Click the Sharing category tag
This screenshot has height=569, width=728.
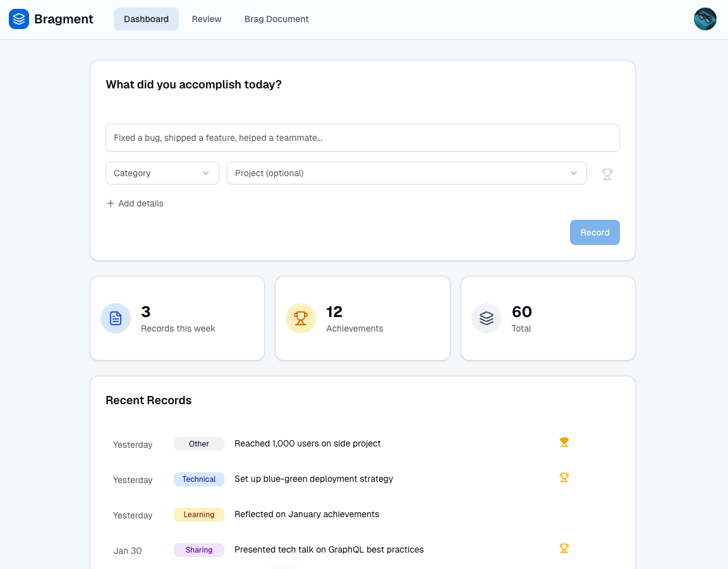click(198, 549)
